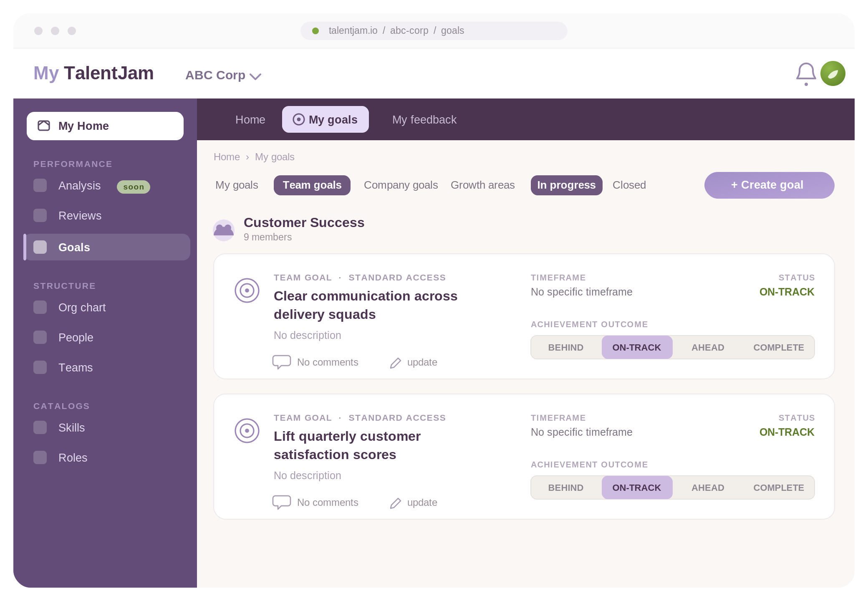Click the My TalentJam logo
The image size is (868, 601).
tap(93, 73)
